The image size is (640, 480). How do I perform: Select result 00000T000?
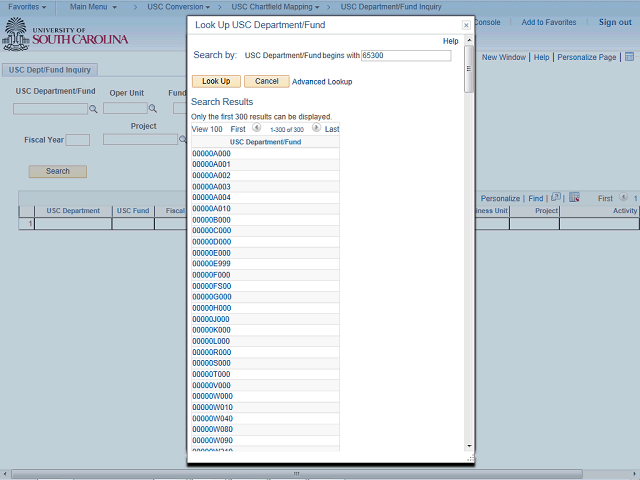pos(211,374)
